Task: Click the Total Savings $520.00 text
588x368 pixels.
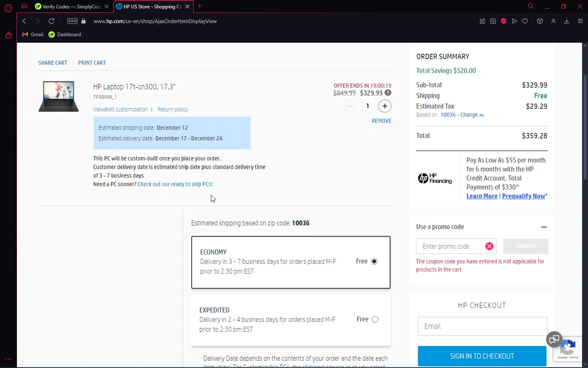Action: pos(446,71)
